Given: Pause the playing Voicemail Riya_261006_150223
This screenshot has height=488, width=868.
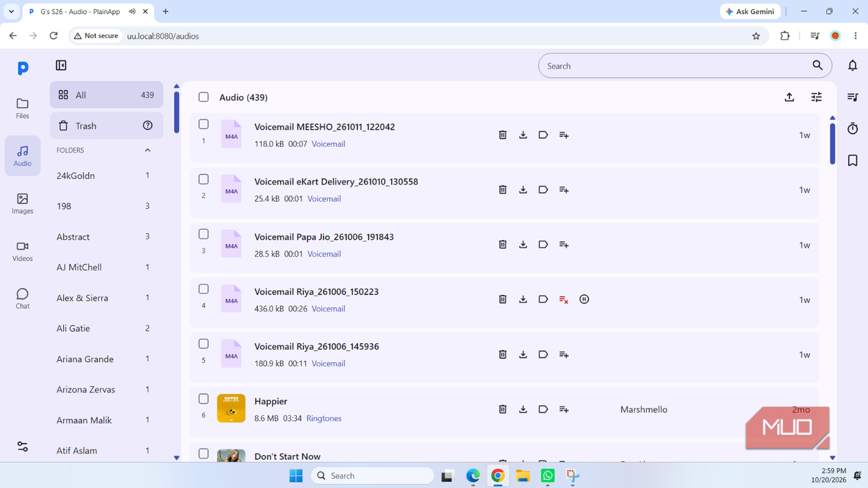Looking at the screenshot, I should pyautogui.click(x=584, y=299).
